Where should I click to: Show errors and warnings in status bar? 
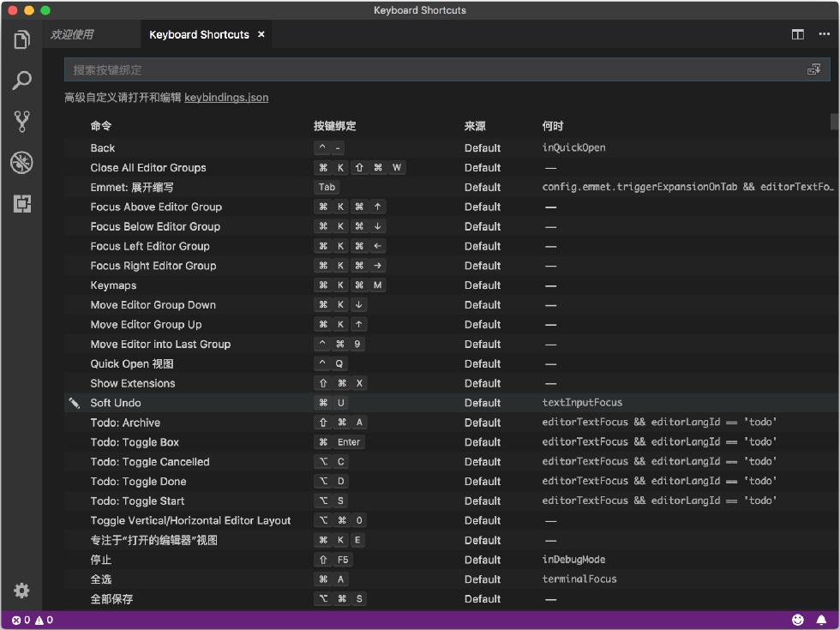point(33,620)
